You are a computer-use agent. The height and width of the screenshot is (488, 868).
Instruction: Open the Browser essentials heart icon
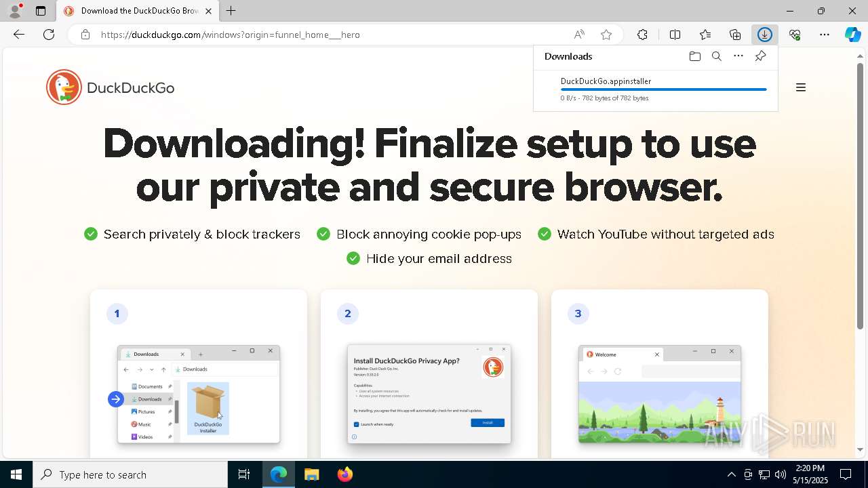[x=795, y=35]
